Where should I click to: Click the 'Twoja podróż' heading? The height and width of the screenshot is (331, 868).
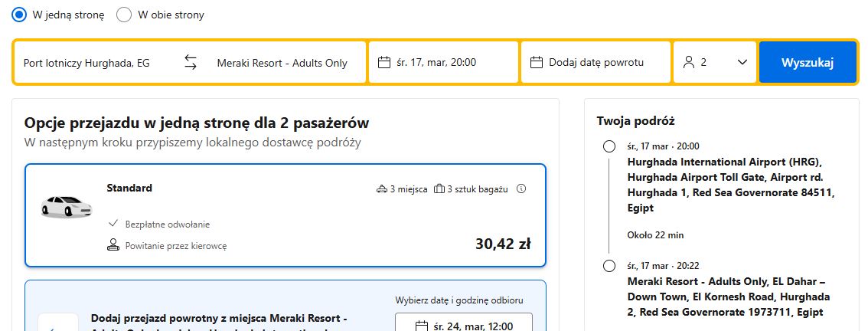[x=635, y=121]
